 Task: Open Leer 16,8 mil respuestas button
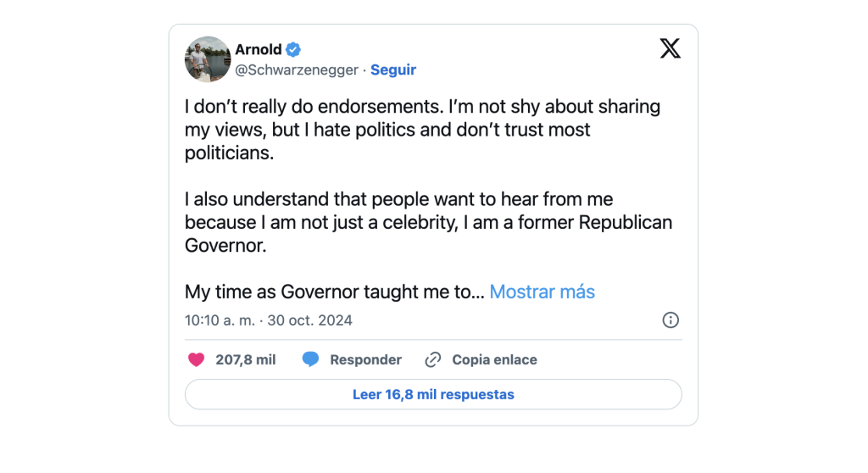433,394
